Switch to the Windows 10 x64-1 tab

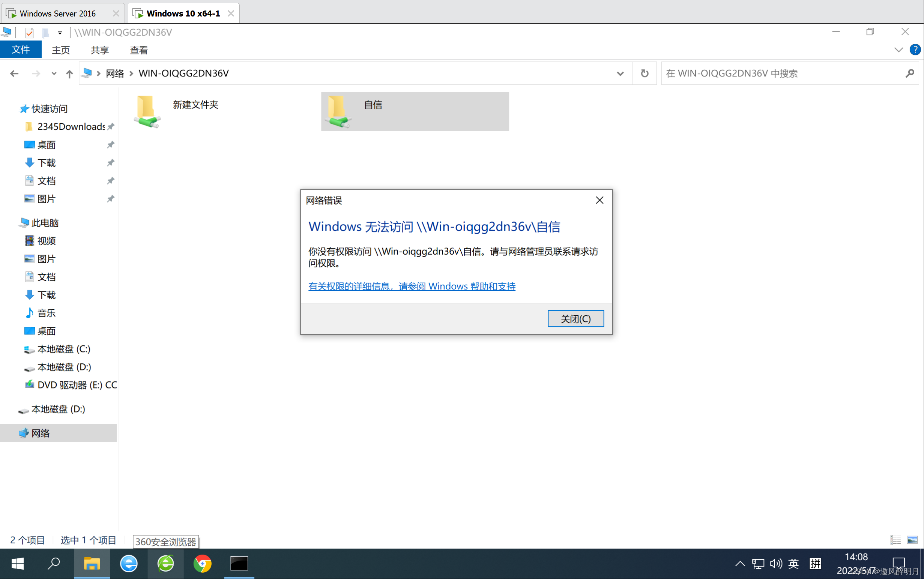pyautogui.click(x=183, y=13)
